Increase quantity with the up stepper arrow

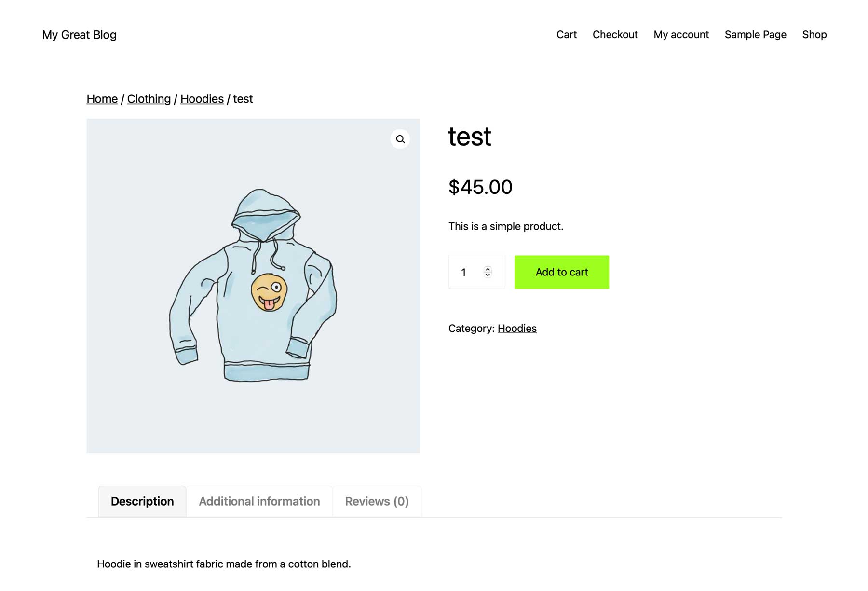tap(488, 269)
